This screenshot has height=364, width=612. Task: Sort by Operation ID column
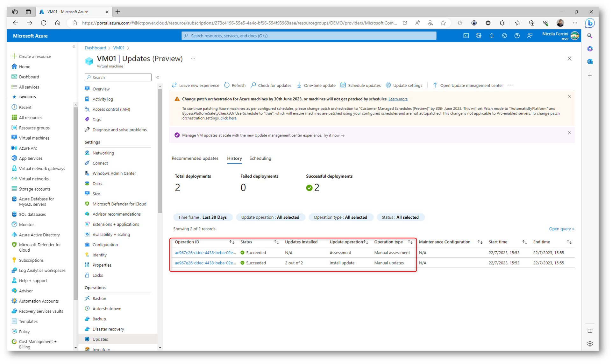232,242
